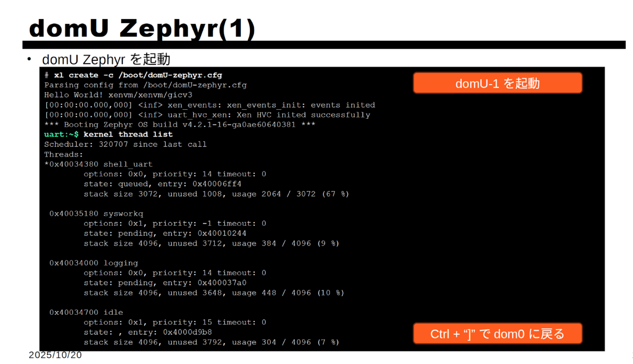Click the "0x40034000 logging" thread entry
The image size is (633, 364).
coord(93,263)
